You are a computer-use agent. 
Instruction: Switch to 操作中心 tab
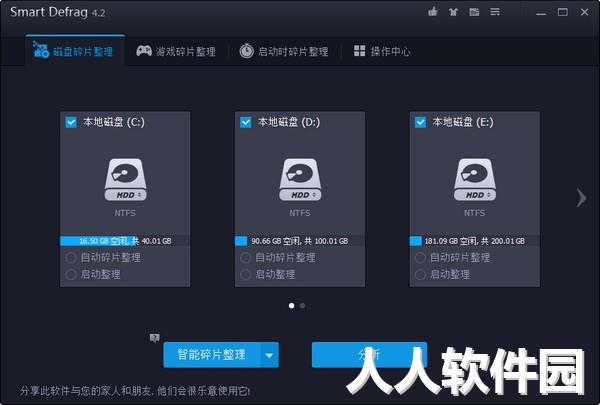(382, 51)
